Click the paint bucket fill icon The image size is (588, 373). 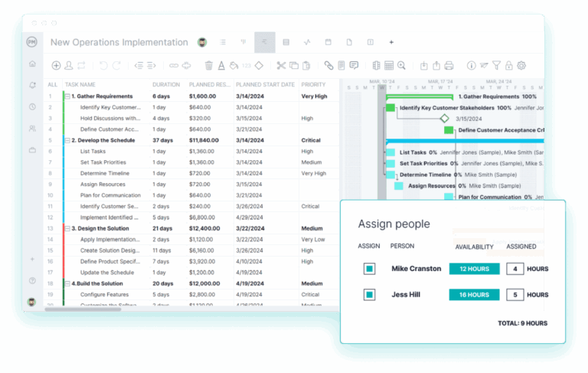click(234, 66)
